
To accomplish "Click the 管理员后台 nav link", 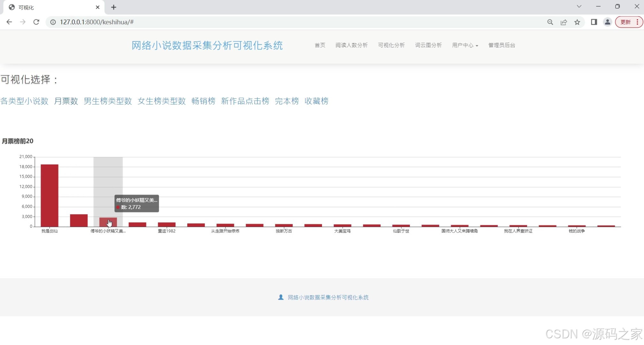I will click(502, 45).
